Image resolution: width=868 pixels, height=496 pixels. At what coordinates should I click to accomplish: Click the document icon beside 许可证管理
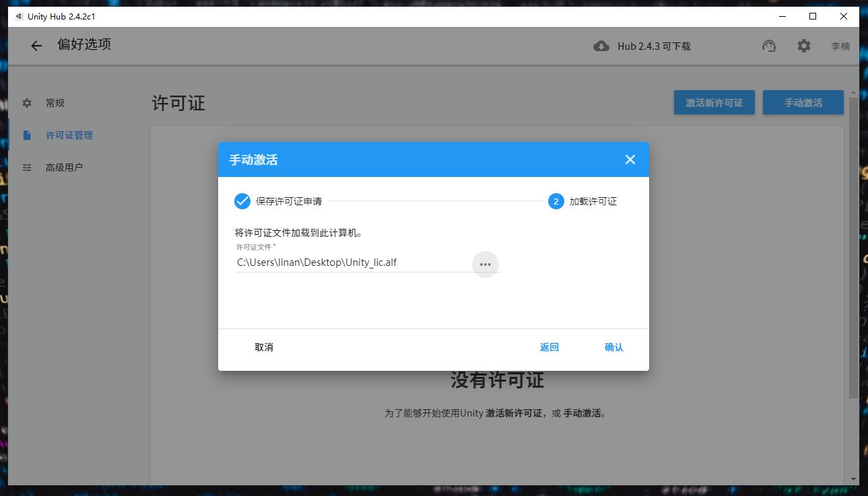coord(26,135)
